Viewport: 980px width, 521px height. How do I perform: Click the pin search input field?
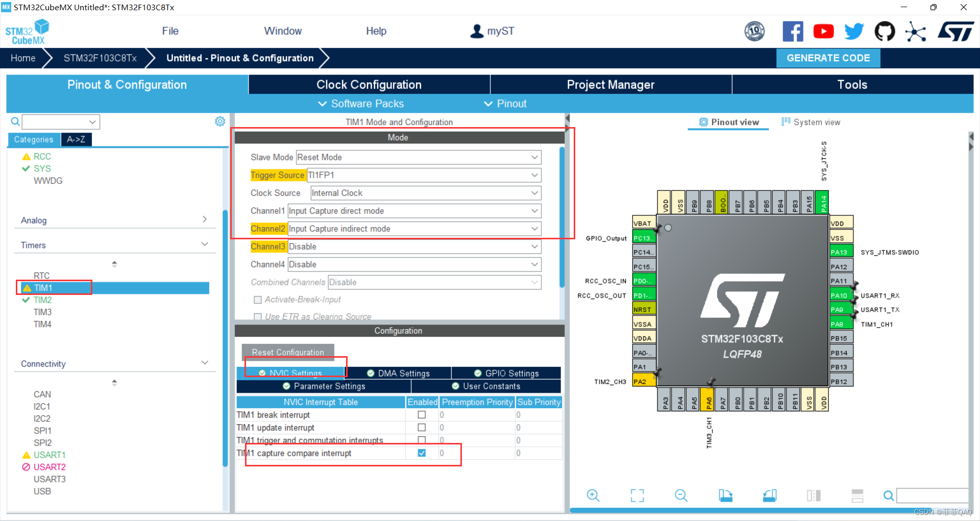[932, 495]
